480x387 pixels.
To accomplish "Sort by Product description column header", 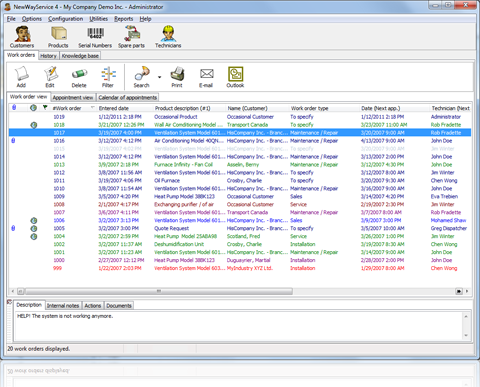I will tap(189, 108).
